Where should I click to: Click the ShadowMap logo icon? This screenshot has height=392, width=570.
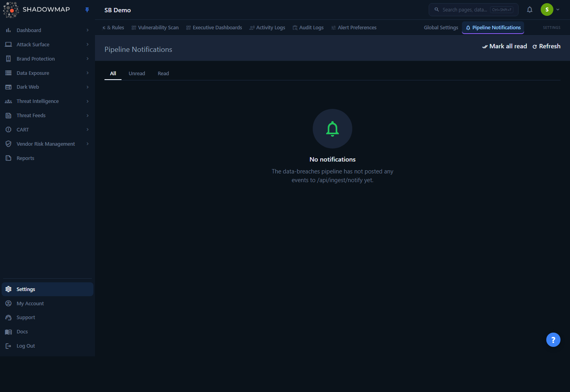coord(11,10)
